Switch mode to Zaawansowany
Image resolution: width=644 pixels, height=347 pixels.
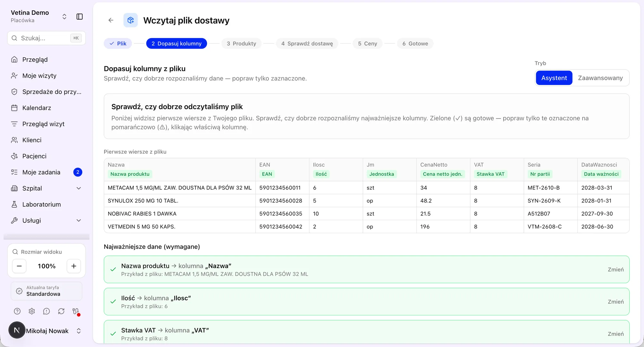(600, 78)
